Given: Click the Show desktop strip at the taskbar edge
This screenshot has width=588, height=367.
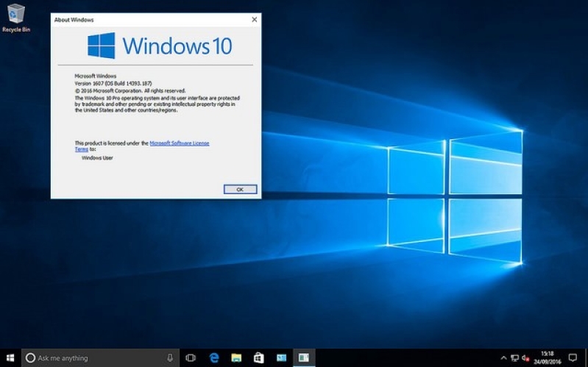Looking at the screenshot, I should click(x=586, y=358).
